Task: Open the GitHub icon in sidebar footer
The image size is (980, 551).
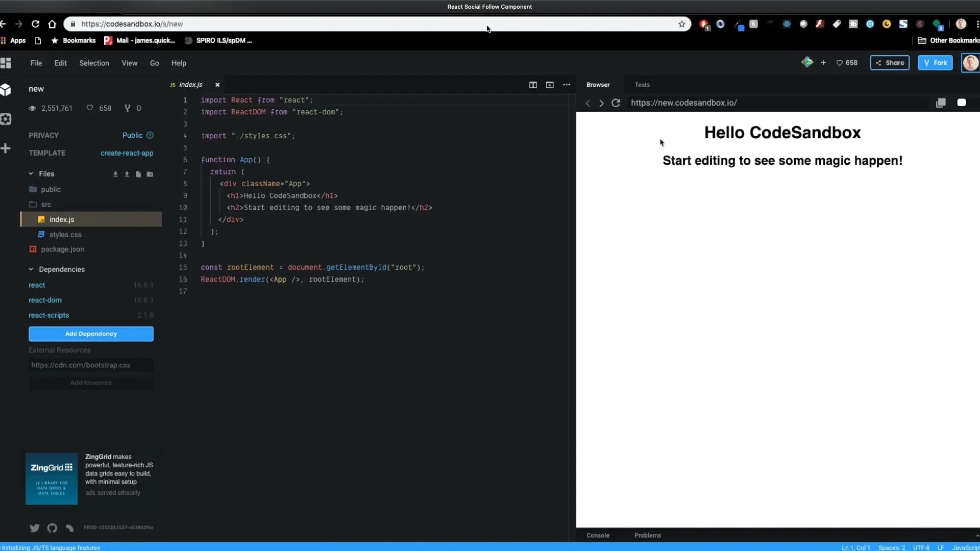Action: pos(52,528)
